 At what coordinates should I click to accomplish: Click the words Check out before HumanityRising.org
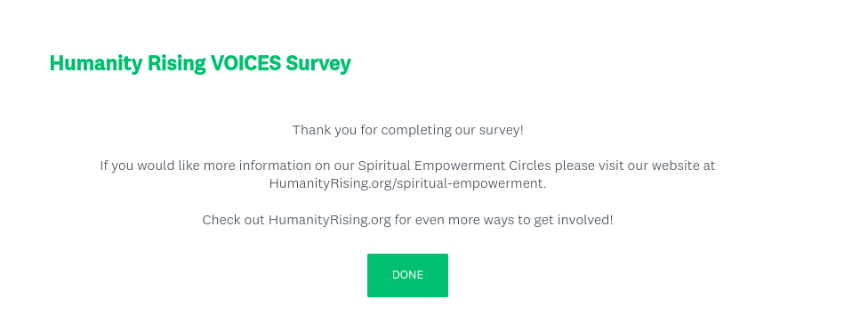234,220
